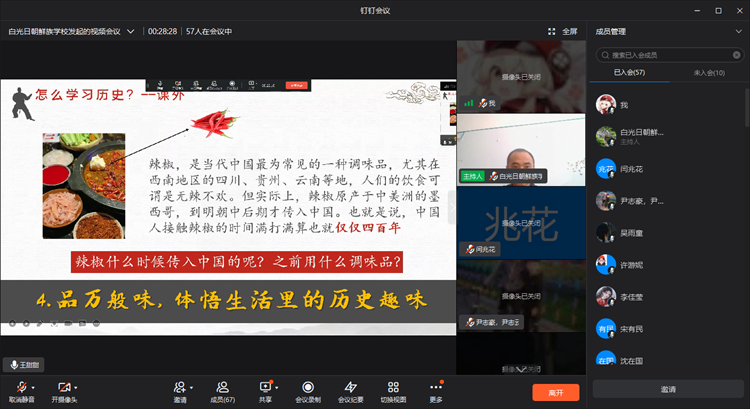Open the 成员(67) members icon
Screen dimensions: 750x409
click(221, 386)
